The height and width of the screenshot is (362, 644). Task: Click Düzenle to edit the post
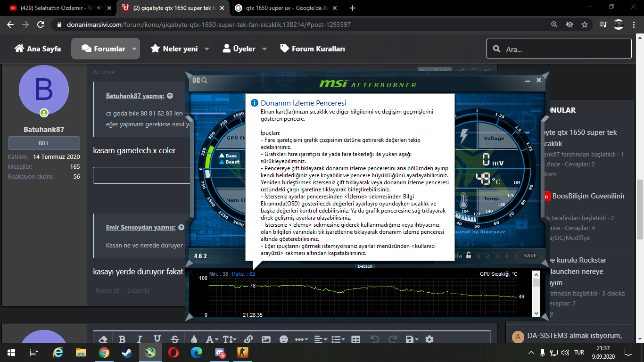[x=138, y=290]
